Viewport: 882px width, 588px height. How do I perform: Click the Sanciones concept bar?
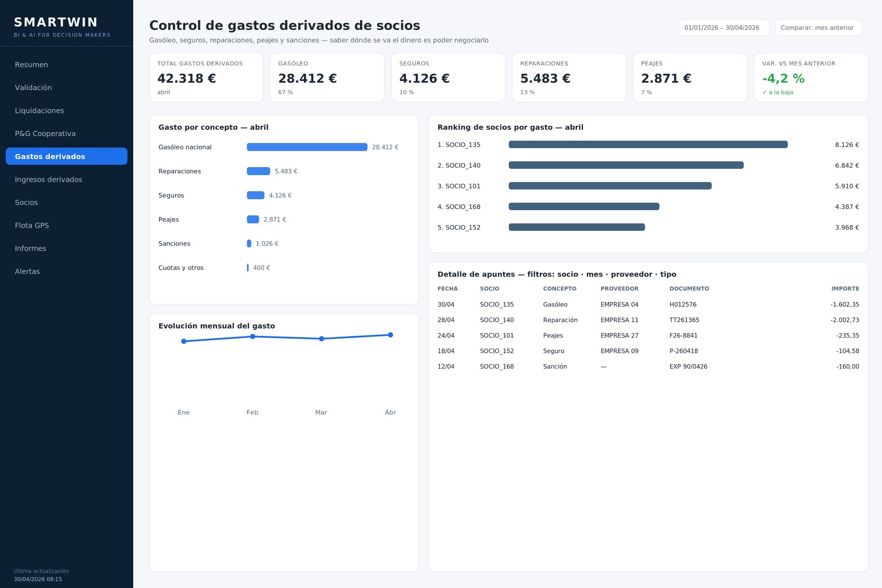tap(249, 243)
